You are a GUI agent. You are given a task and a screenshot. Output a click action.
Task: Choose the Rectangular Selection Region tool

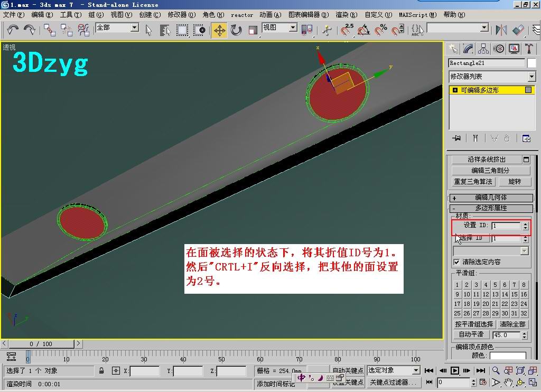[182, 30]
